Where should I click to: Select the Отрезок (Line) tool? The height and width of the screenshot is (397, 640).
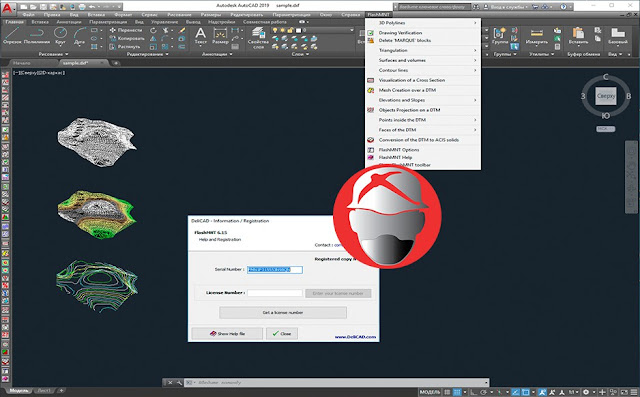(12, 35)
